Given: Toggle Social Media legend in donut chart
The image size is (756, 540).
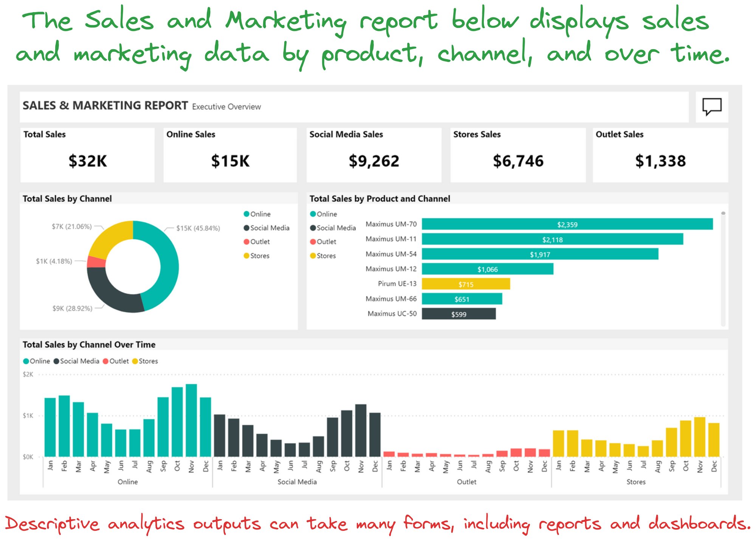Looking at the screenshot, I should 266,228.
